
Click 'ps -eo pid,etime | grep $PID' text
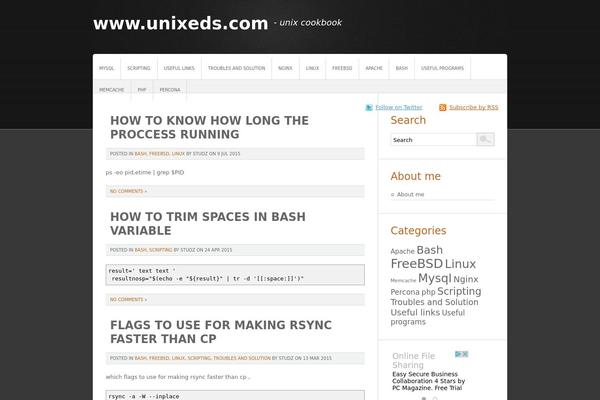145,173
